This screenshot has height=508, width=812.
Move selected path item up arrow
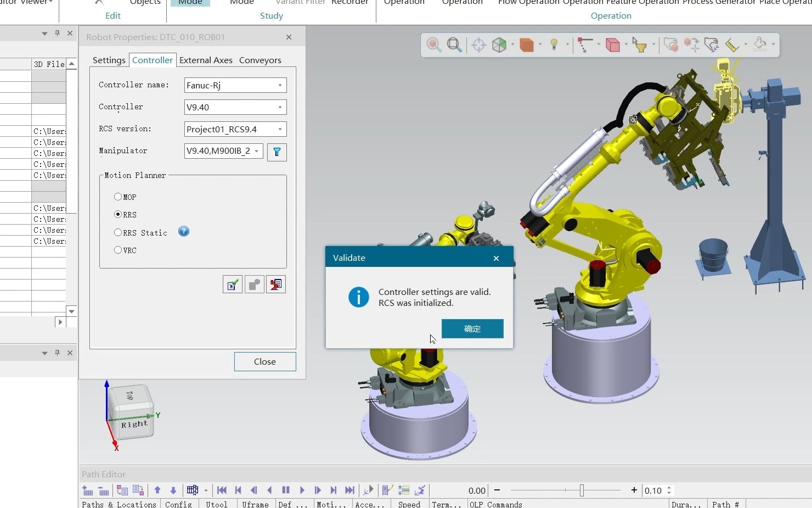(157, 490)
